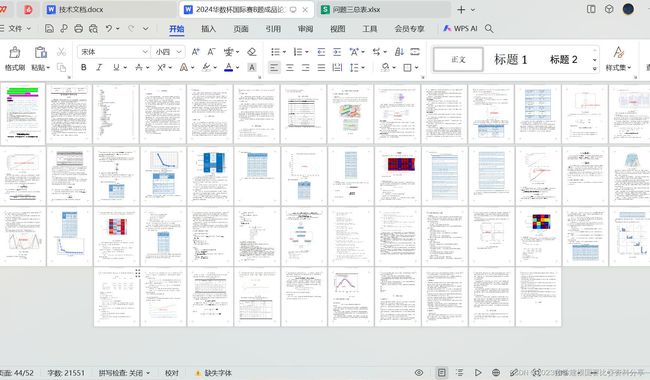Click the font color red A swatch
The width and height of the screenshot is (650, 380).
[x=228, y=68]
